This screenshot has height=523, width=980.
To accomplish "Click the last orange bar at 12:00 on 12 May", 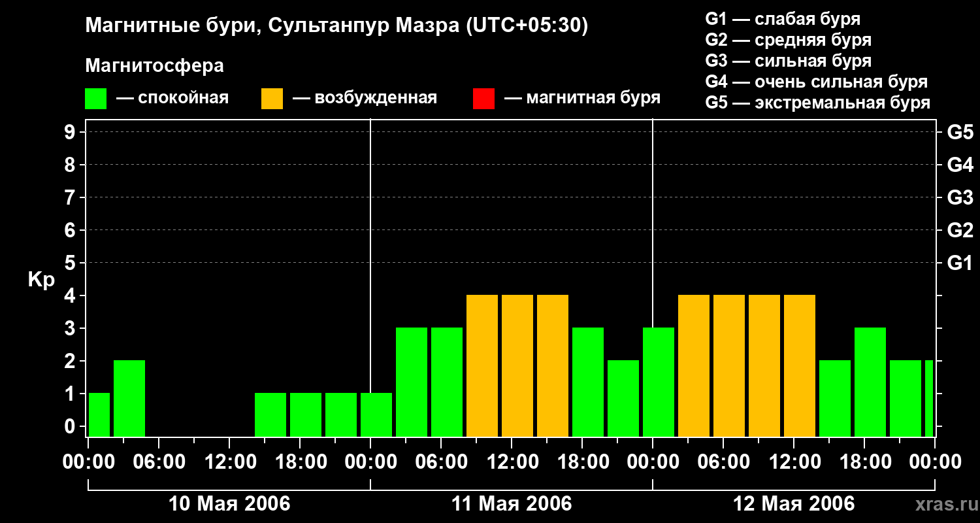I will (x=800, y=365).
